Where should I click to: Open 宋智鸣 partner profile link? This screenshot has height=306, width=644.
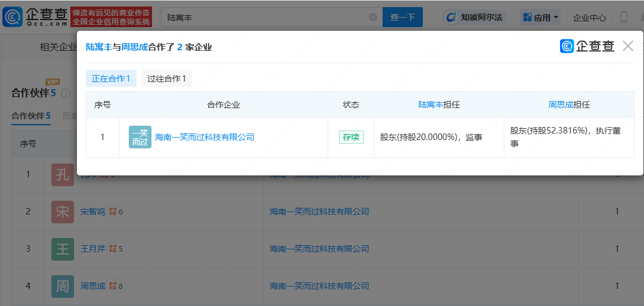92,212
